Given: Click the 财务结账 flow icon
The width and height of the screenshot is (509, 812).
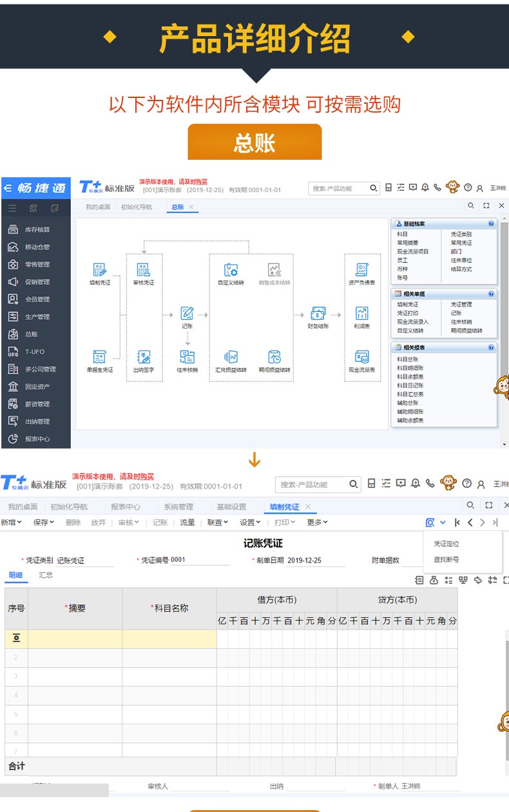Looking at the screenshot, I should click(x=318, y=313).
